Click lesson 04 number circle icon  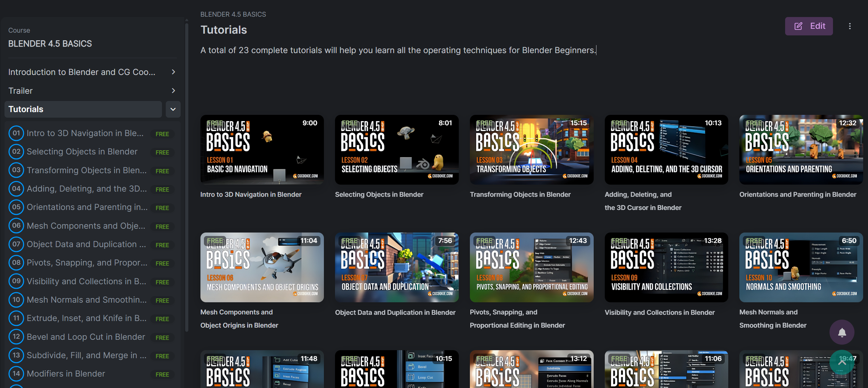pyautogui.click(x=16, y=189)
